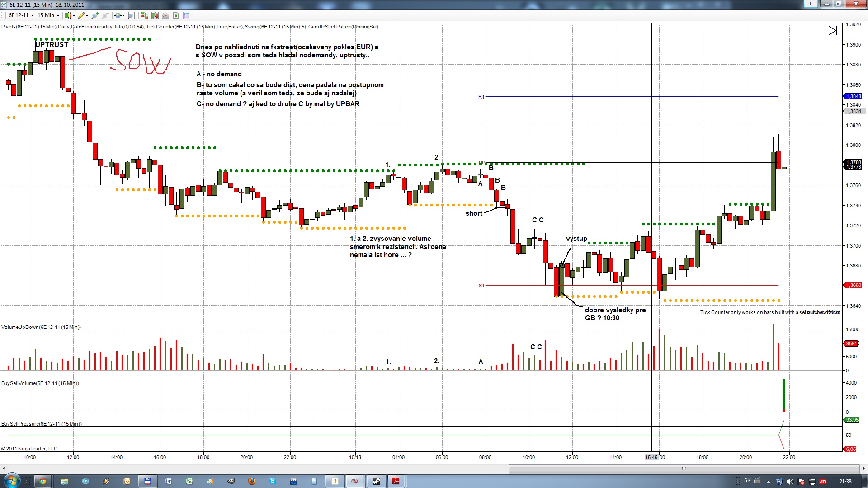Open the chart properties panel icon

point(186,15)
